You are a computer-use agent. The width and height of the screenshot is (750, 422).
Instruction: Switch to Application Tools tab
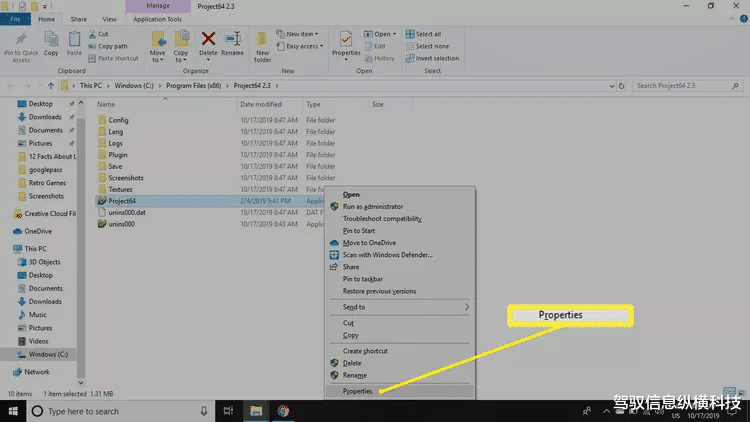coord(157,19)
